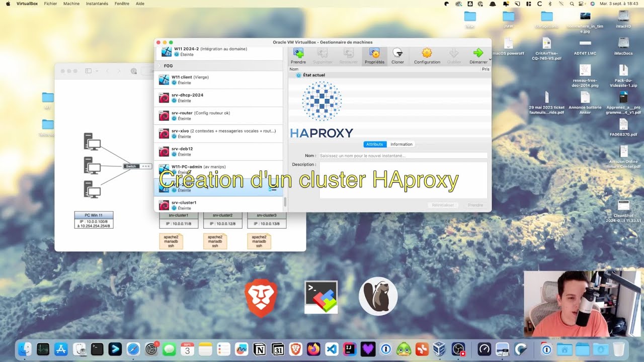Expand the FOG group chevron
This screenshot has height=362, width=644.
[159, 66]
